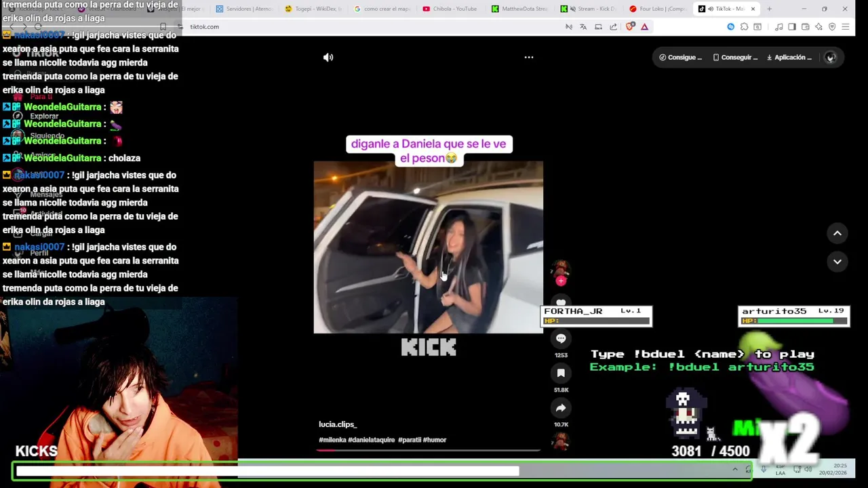The image size is (868, 488).
Task: Open the #humor hashtag
Action: (x=435, y=440)
